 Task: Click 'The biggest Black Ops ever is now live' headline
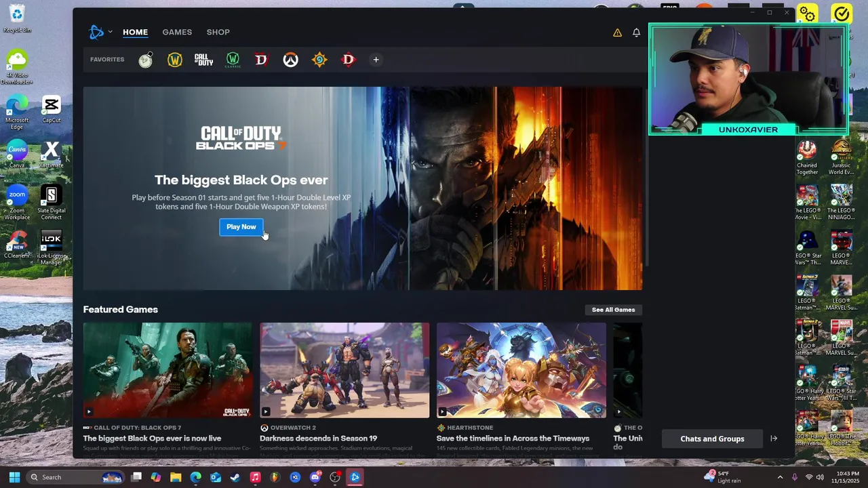(152, 439)
